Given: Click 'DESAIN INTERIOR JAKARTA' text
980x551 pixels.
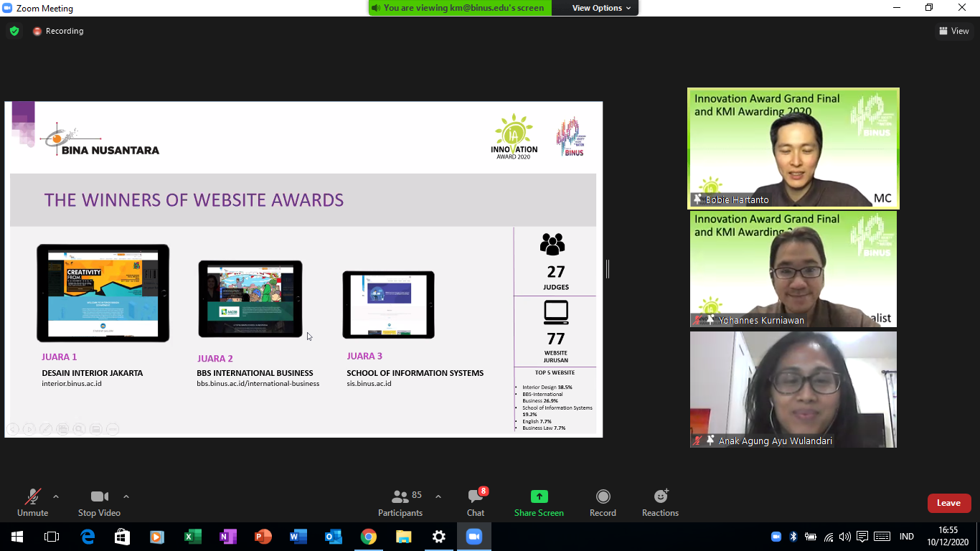Looking at the screenshot, I should (93, 373).
